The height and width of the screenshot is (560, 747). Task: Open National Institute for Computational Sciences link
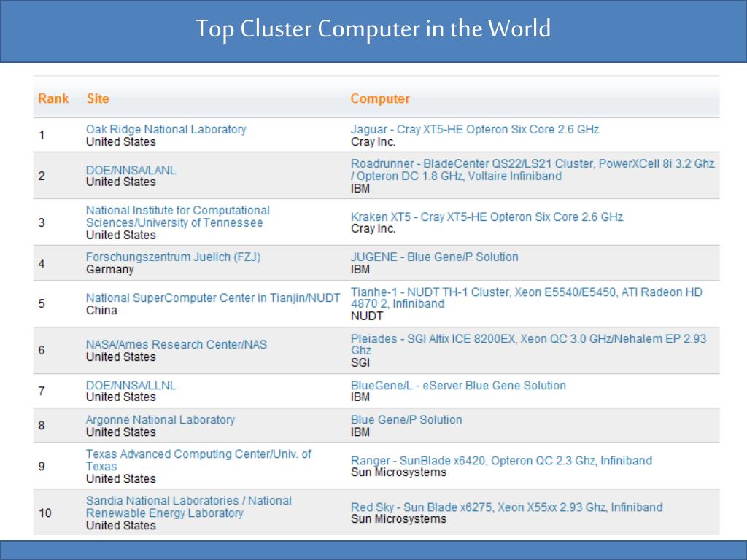(178, 216)
